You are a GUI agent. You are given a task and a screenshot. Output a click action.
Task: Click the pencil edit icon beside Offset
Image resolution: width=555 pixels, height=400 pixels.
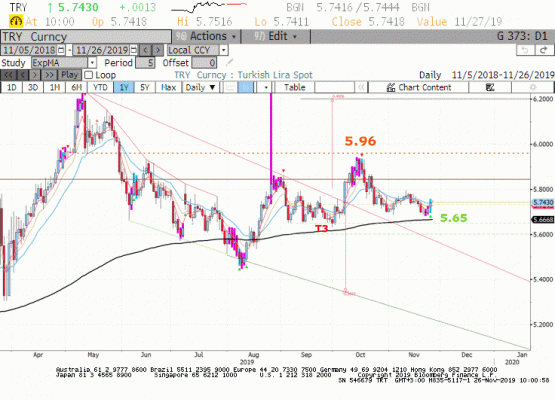tap(229, 63)
